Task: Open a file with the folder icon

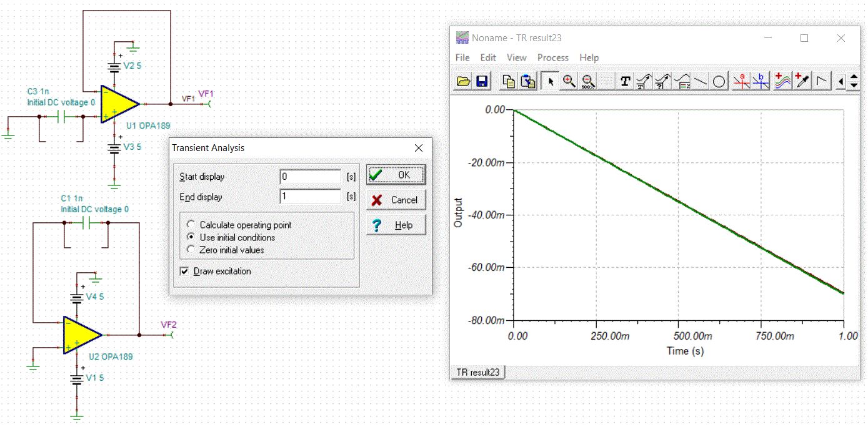Action: pyautogui.click(x=463, y=81)
